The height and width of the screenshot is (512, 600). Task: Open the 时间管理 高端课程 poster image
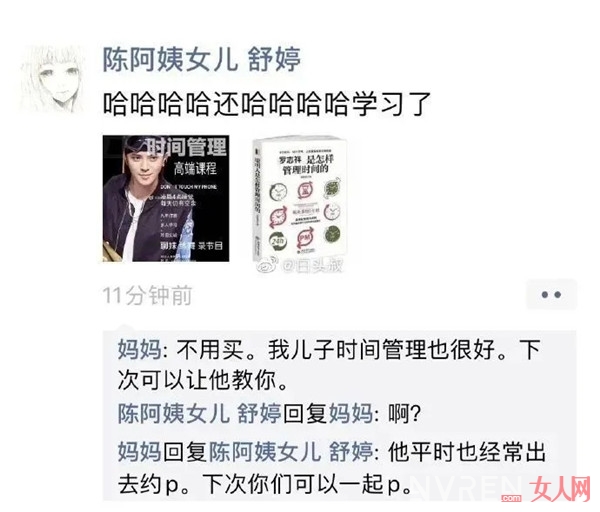166,198
